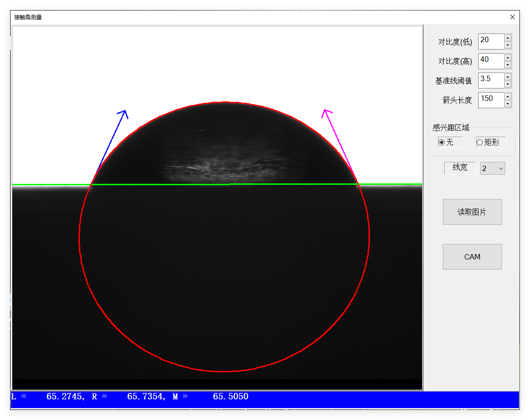Decrease the 对比度(低) value with down arrow
This screenshot has height=420, width=530.
pyautogui.click(x=507, y=44)
